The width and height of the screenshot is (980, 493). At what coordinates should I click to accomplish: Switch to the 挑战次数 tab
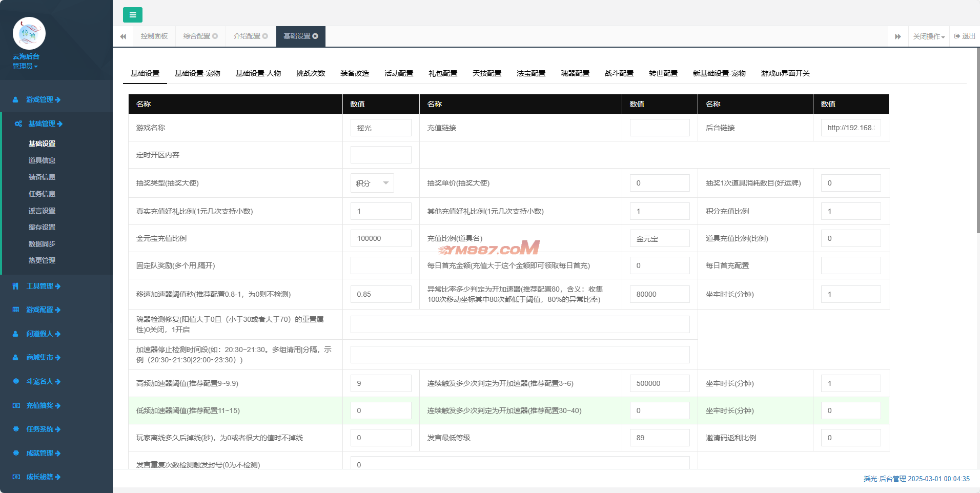tap(311, 73)
